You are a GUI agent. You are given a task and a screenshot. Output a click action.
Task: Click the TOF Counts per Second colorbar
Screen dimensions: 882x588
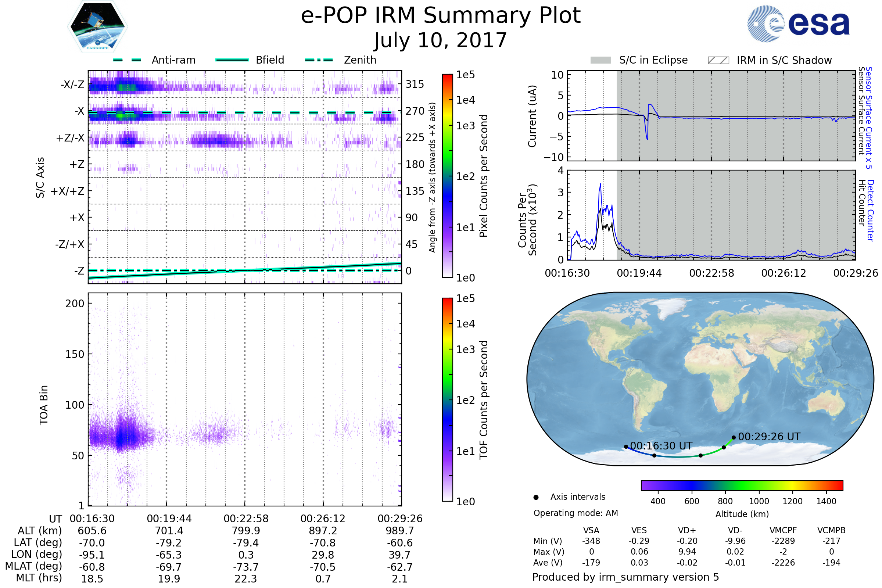pyautogui.click(x=447, y=399)
